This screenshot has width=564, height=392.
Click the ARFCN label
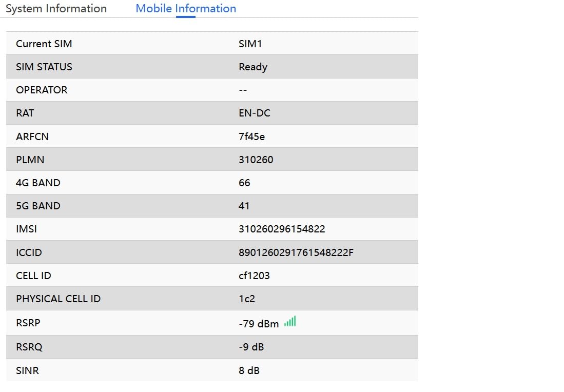[32, 136]
